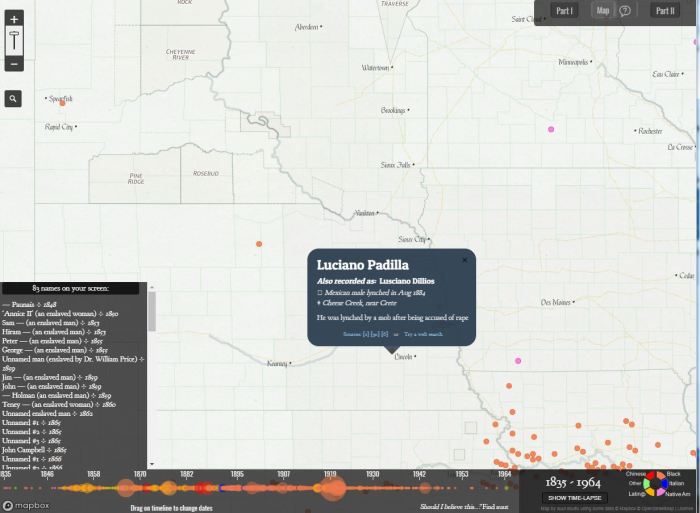Screen dimensions: 700x513
Task: Select 'John — (an enslaved man)' 1859 entry
Action: 51,386
